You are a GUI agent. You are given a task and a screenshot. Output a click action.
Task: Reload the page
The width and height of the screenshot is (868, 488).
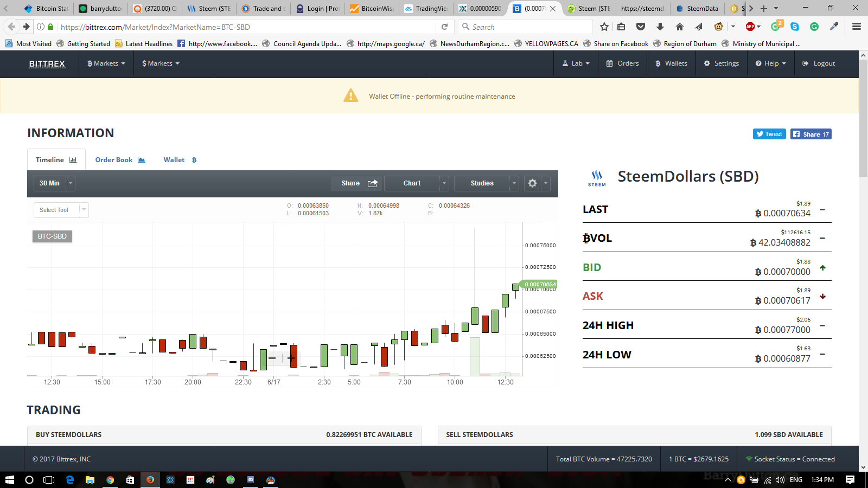(444, 27)
